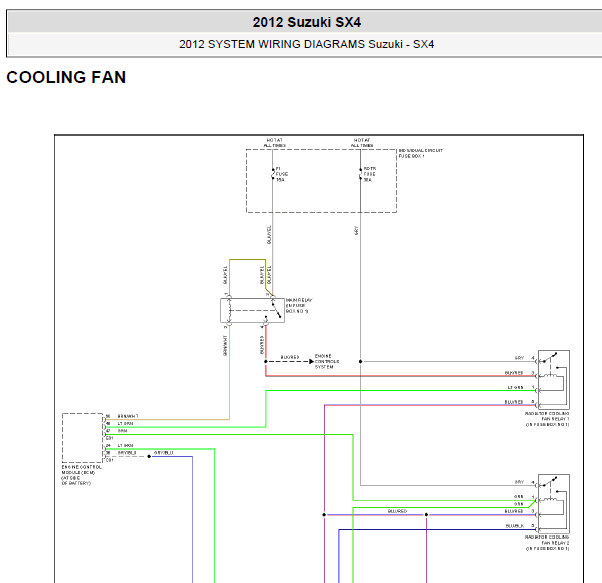Viewport: 602px width, 583px height.
Task: Click the GRY label at Fan Relay 2 pin 4
Action: tap(519, 482)
